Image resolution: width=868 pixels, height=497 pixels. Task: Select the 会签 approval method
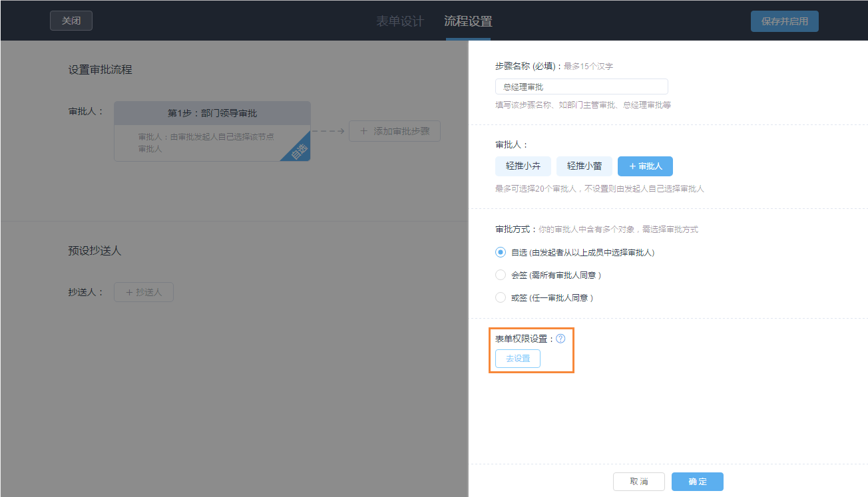pyautogui.click(x=500, y=274)
